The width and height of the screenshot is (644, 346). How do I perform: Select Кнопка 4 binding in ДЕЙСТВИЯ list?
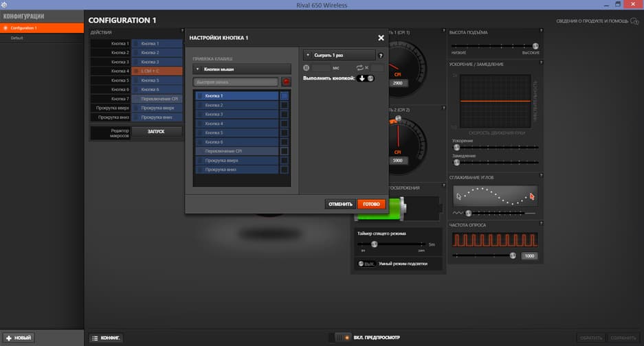(x=157, y=71)
